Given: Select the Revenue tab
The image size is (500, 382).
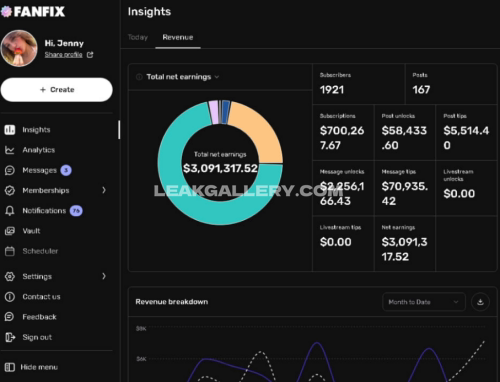Looking at the screenshot, I should [x=178, y=37].
